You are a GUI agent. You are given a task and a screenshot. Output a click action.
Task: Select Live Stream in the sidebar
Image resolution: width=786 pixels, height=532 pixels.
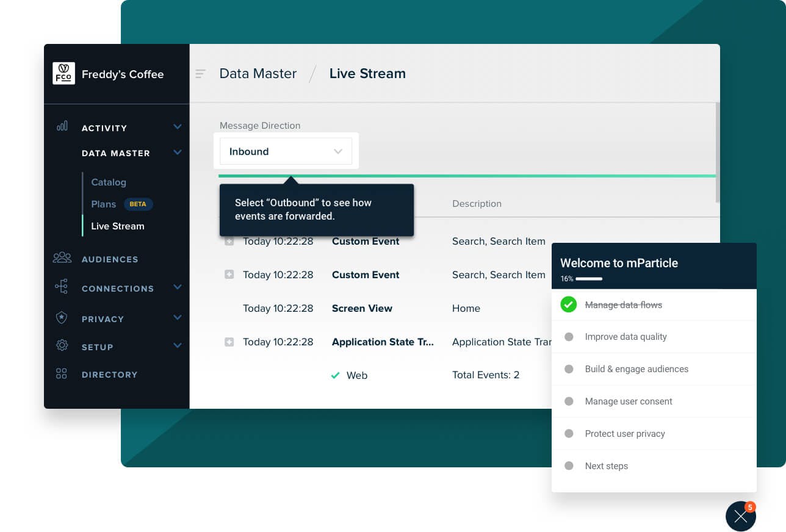118,226
